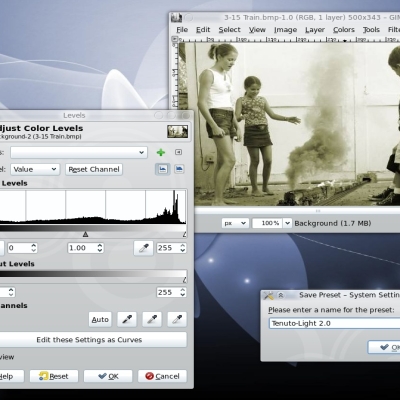Click the output white point slider handle
The height and width of the screenshot is (400, 400).
185,280
